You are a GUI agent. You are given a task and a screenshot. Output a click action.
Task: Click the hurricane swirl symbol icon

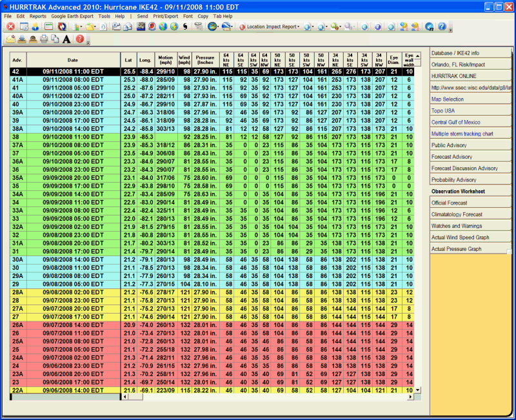(x=185, y=26)
